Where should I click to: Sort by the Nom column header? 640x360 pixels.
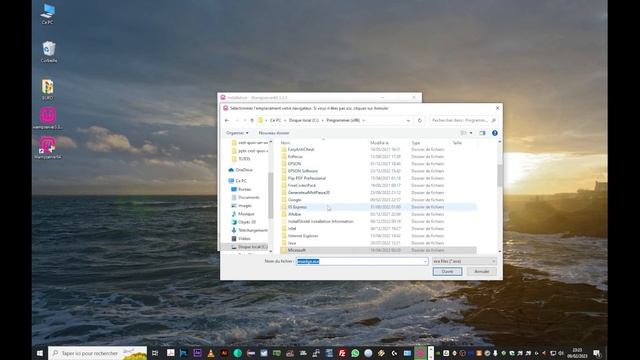point(286,143)
